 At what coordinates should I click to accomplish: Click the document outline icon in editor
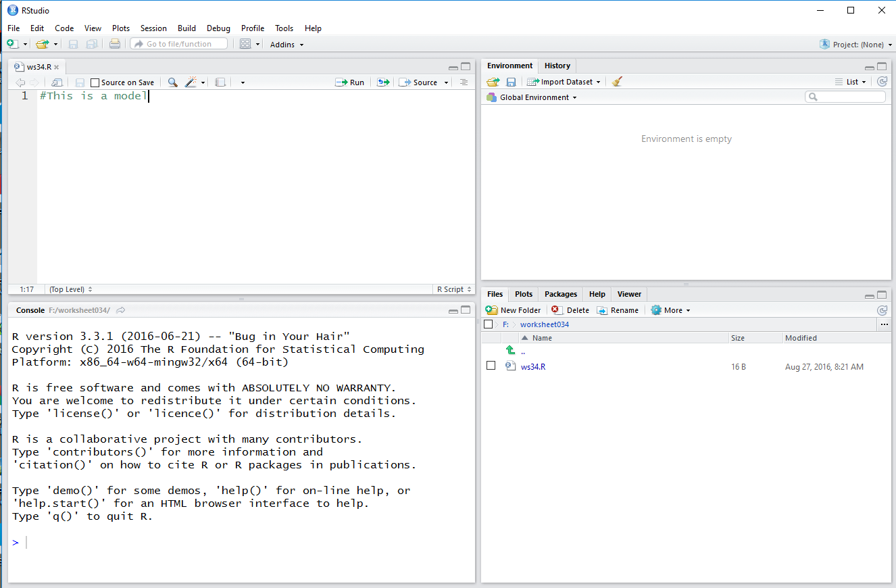click(x=464, y=82)
